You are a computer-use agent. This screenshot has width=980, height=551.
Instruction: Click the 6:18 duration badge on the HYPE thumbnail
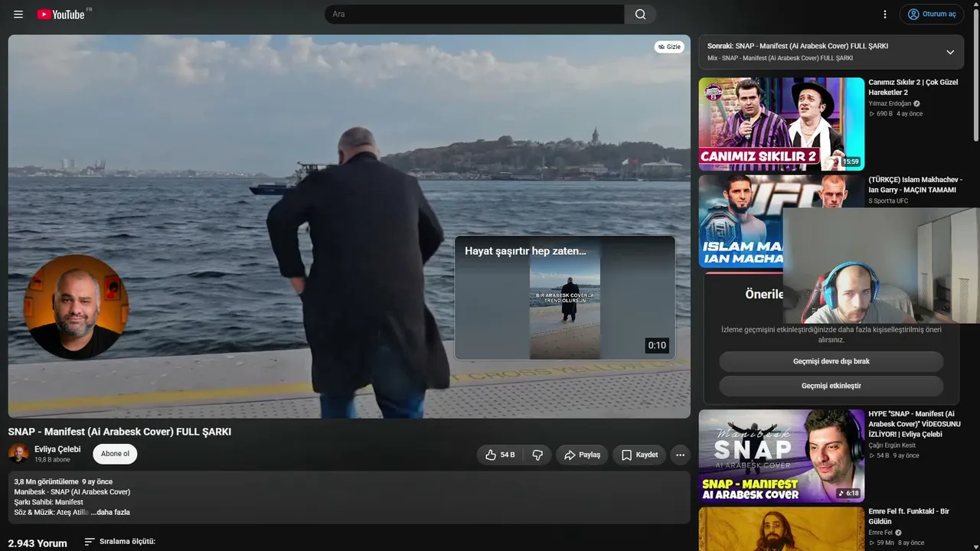click(x=848, y=494)
